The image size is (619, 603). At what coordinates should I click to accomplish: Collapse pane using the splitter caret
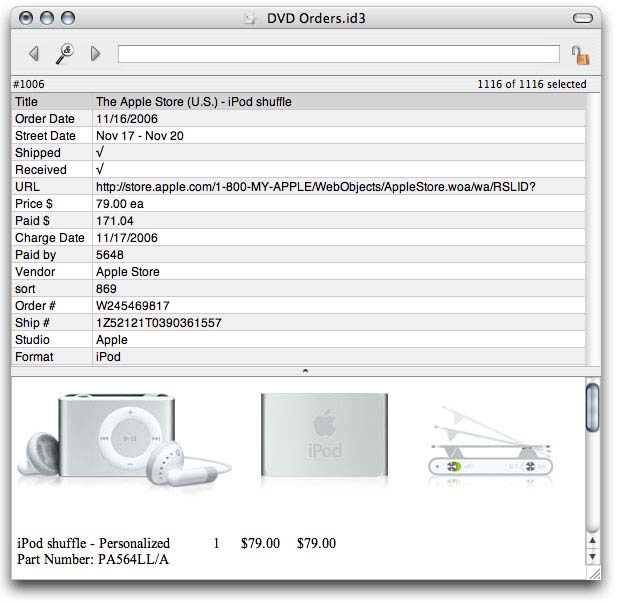coord(305,371)
